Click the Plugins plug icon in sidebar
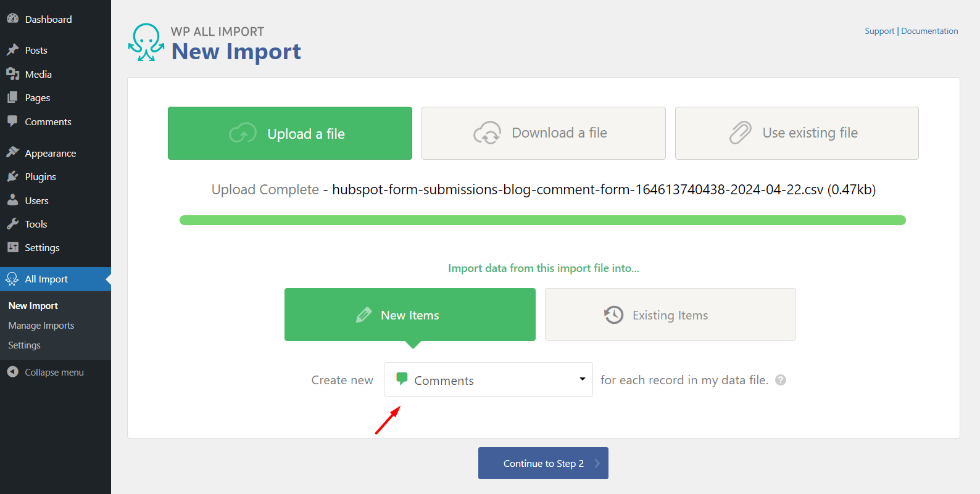This screenshot has height=494, width=980. point(12,177)
